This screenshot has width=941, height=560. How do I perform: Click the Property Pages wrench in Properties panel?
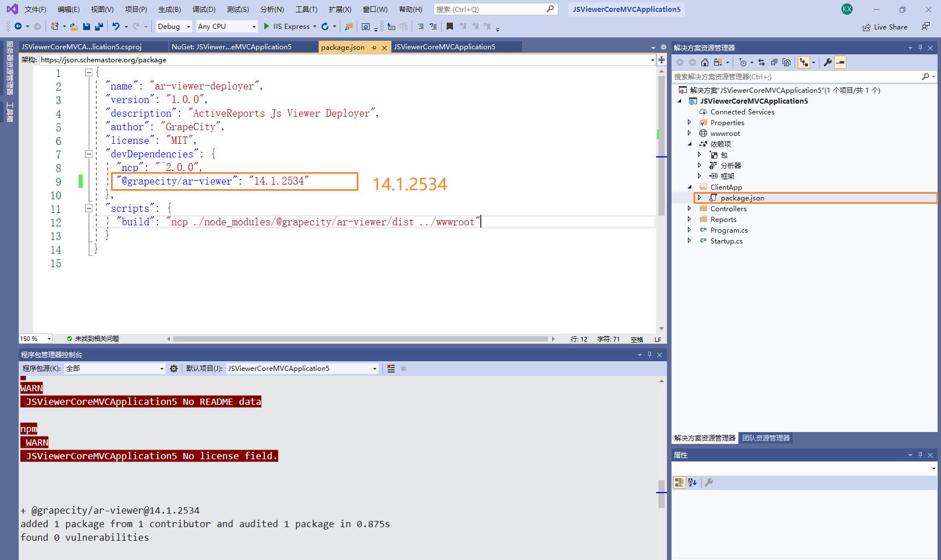pos(709,482)
